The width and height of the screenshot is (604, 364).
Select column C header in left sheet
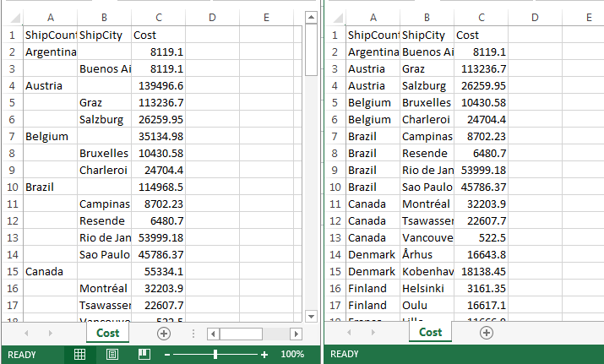click(159, 18)
